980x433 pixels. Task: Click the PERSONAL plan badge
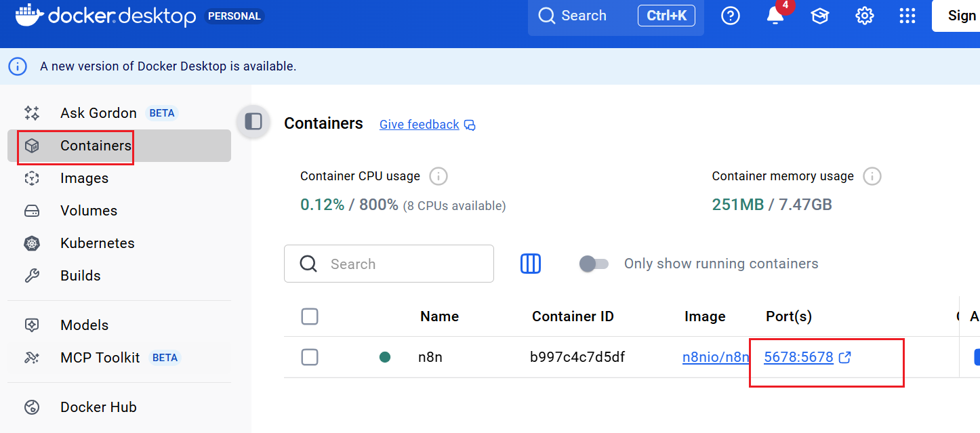click(234, 16)
